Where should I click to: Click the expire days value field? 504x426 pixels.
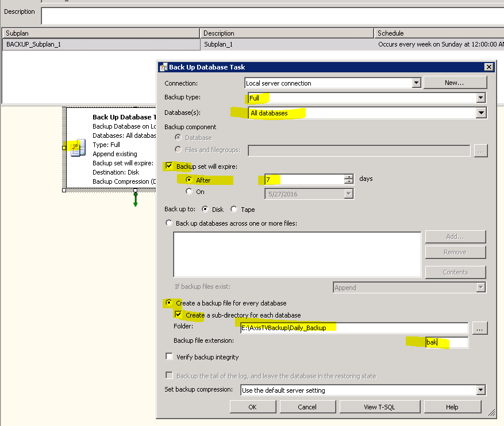click(304, 179)
